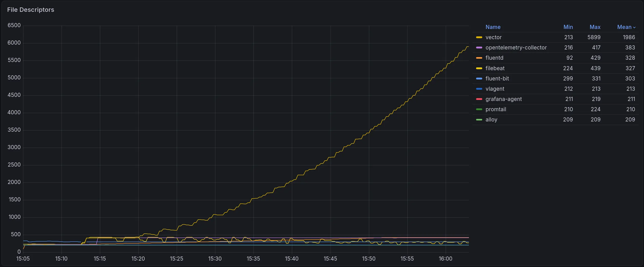Click the light green alloy color swatch
Viewport: 644px width, 267px height.
pyautogui.click(x=479, y=120)
